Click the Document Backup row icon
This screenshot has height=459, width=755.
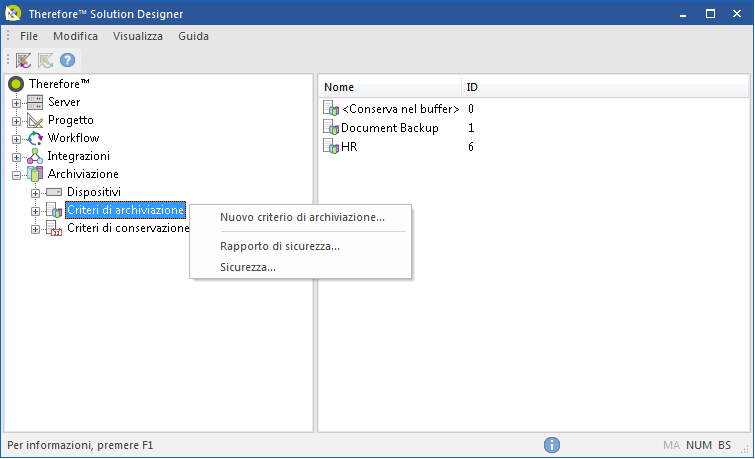coord(331,127)
